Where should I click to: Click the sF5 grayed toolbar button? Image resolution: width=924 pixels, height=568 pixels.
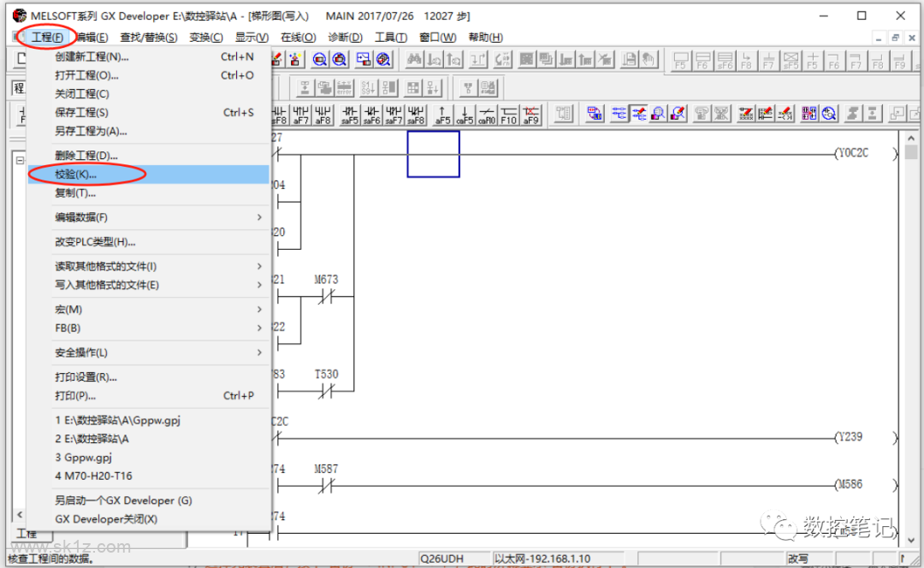[x=791, y=60]
